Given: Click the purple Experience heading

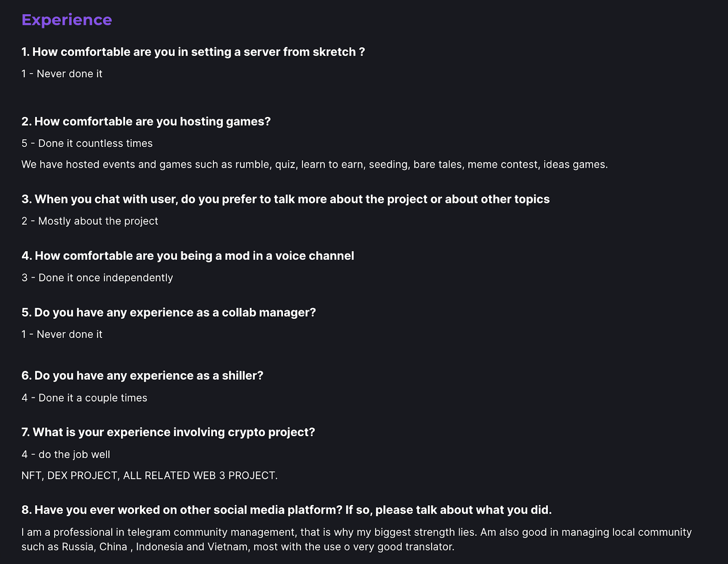Looking at the screenshot, I should (66, 20).
